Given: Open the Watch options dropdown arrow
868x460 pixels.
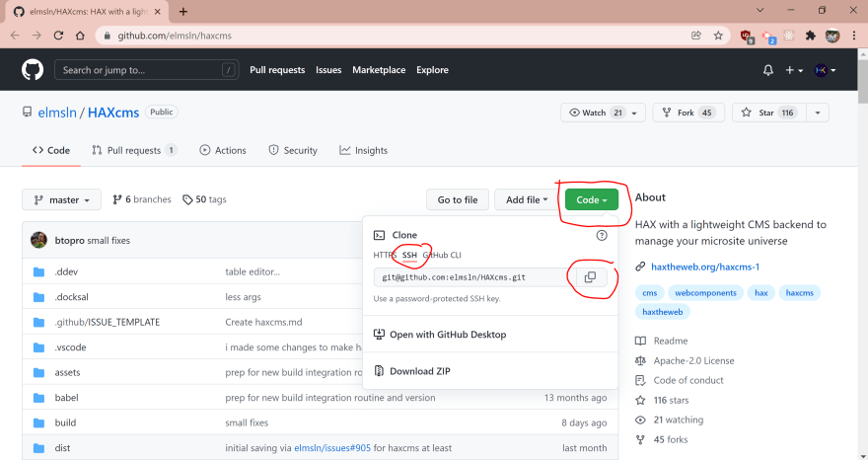Looking at the screenshot, I should 634,113.
